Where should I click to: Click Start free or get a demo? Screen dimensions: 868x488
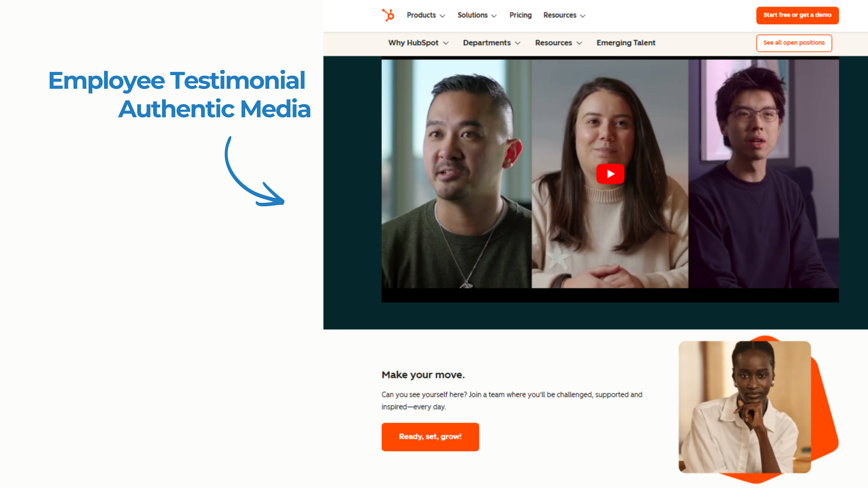tap(797, 15)
